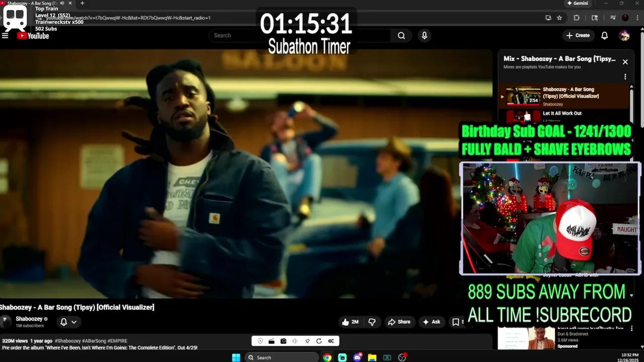Open #EMPIRE hashtag link
The height and width of the screenshot is (362, 644).
(x=117, y=341)
